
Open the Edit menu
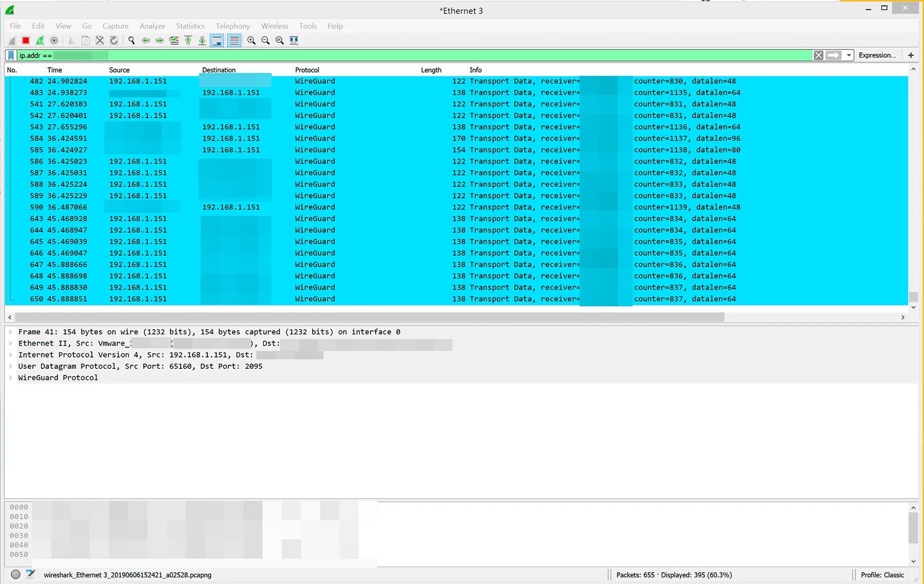38,26
